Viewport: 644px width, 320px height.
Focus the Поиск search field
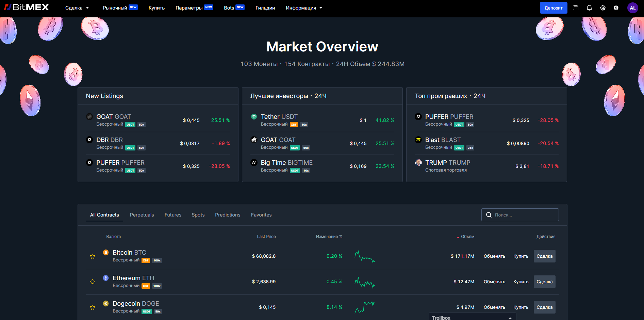click(520, 215)
